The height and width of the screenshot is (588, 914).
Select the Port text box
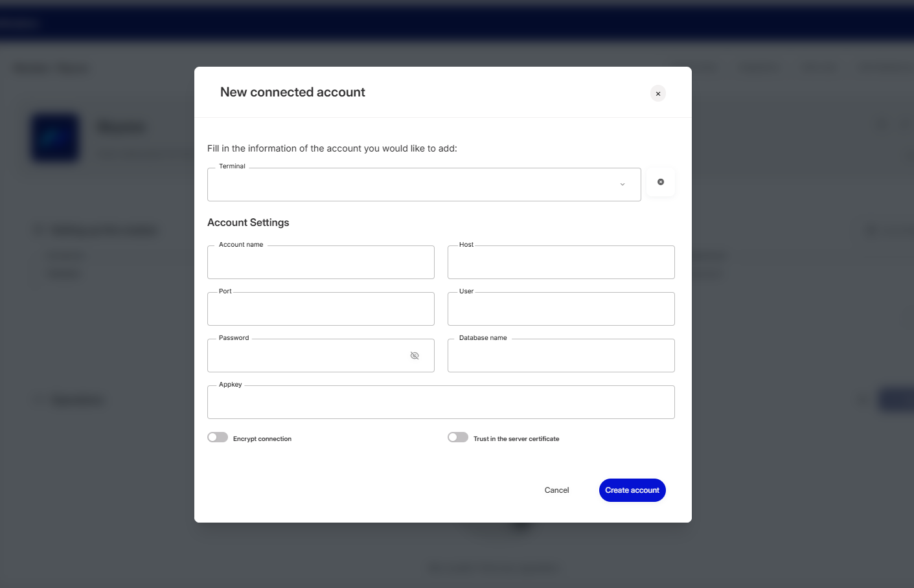click(x=321, y=310)
